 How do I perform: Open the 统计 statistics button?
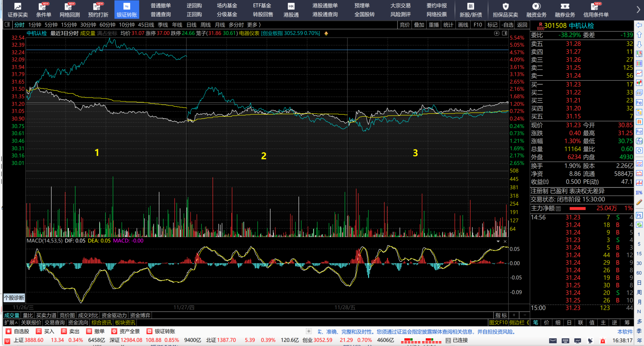[x=448, y=25]
